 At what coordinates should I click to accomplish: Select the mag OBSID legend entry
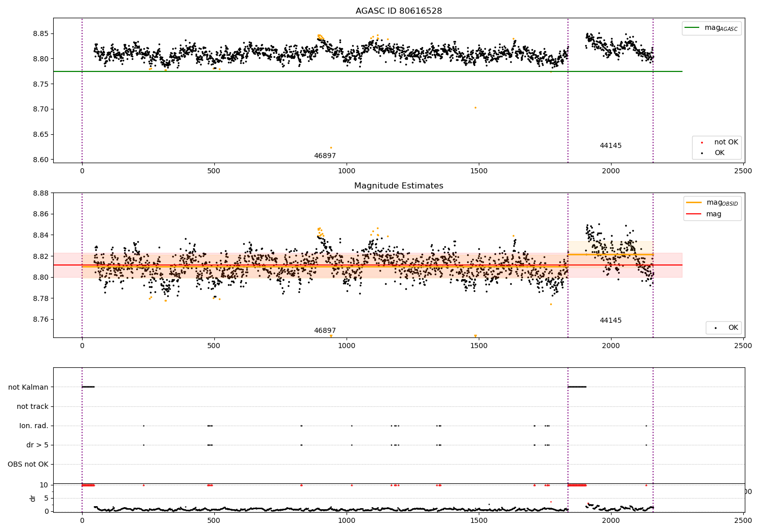[712, 203]
